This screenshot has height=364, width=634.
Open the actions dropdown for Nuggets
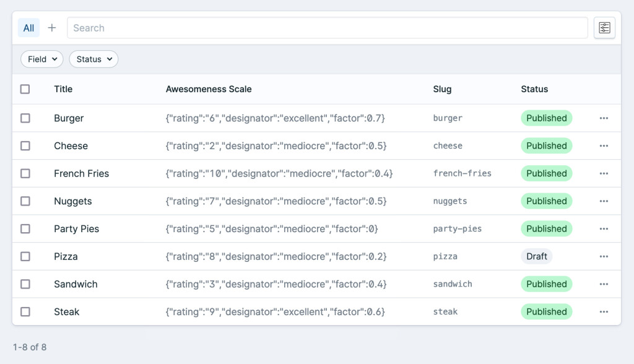pyautogui.click(x=604, y=201)
